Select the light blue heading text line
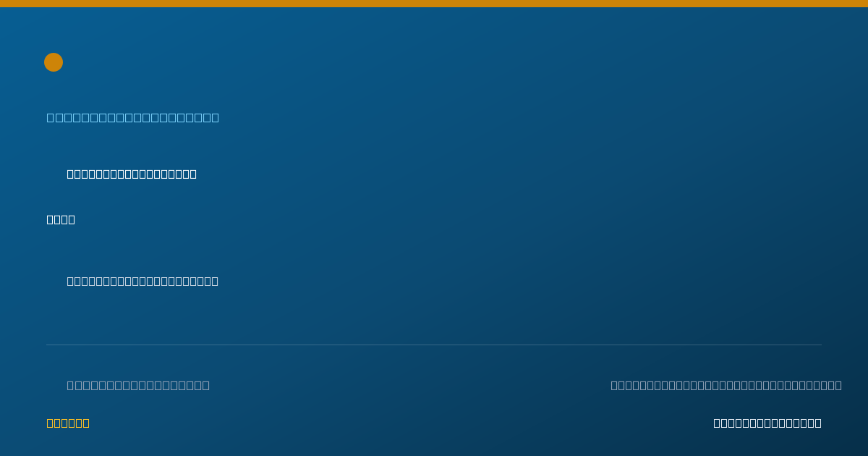 coord(133,117)
